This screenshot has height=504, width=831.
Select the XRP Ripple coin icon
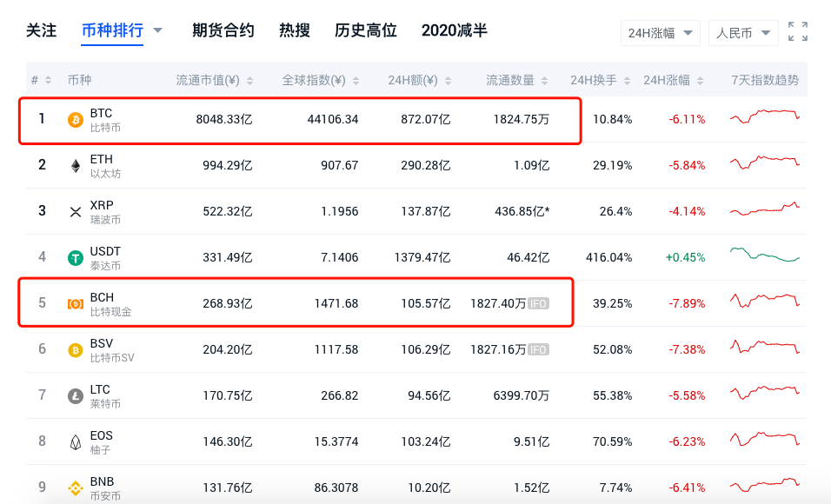pyautogui.click(x=76, y=211)
